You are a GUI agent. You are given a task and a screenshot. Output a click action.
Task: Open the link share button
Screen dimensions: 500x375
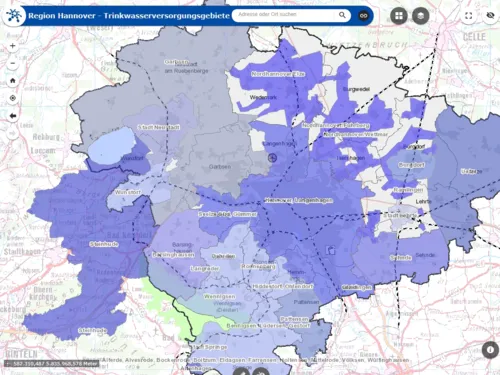coord(363,16)
